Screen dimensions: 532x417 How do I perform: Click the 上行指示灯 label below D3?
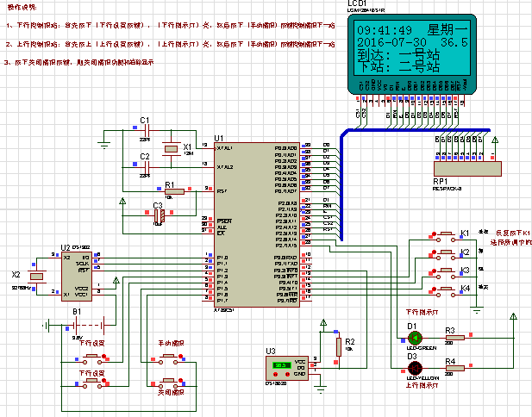pyautogui.click(x=422, y=386)
